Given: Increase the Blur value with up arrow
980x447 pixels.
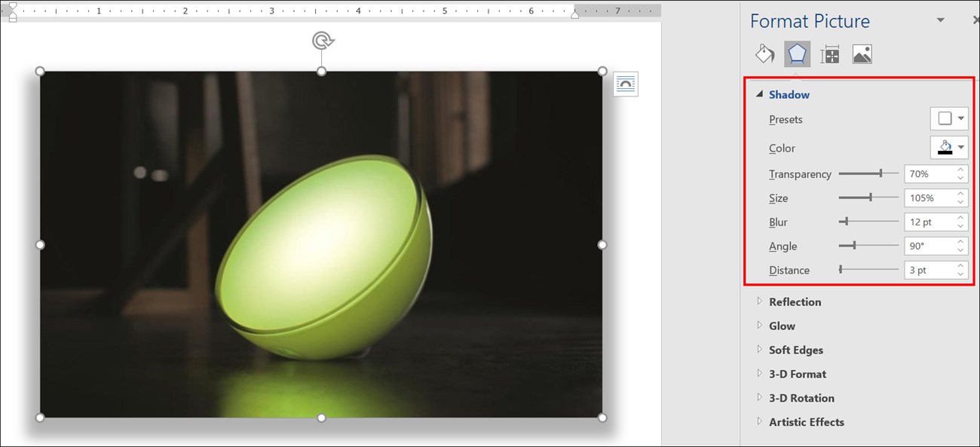Looking at the screenshot, I should tap(961, 218).
